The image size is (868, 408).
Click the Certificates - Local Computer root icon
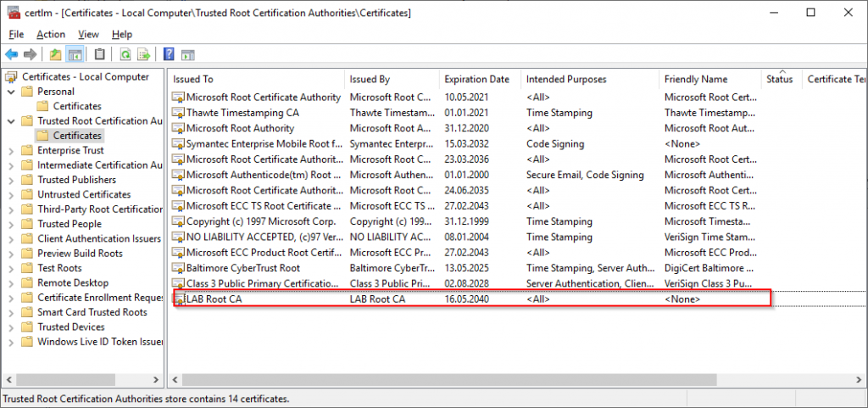click(x=12, y=77)
